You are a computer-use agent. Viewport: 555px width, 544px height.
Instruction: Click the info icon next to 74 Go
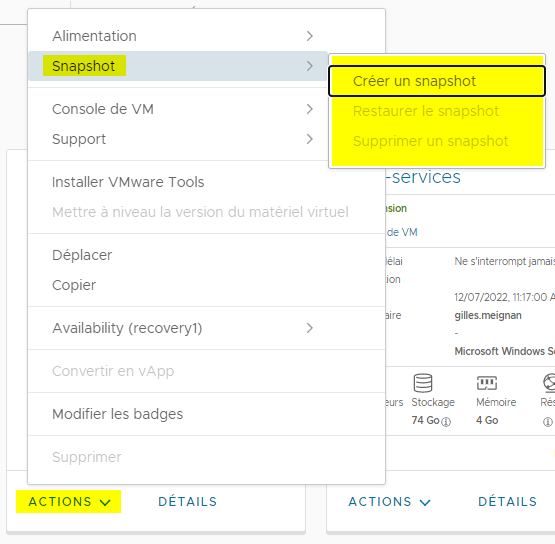click(446, 422)
